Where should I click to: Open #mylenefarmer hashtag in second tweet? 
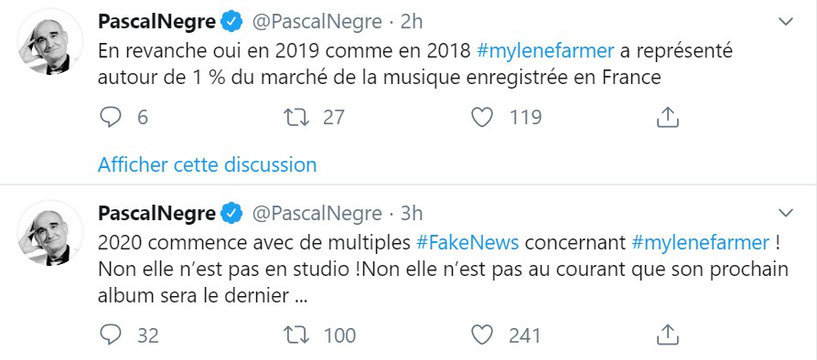700,243
